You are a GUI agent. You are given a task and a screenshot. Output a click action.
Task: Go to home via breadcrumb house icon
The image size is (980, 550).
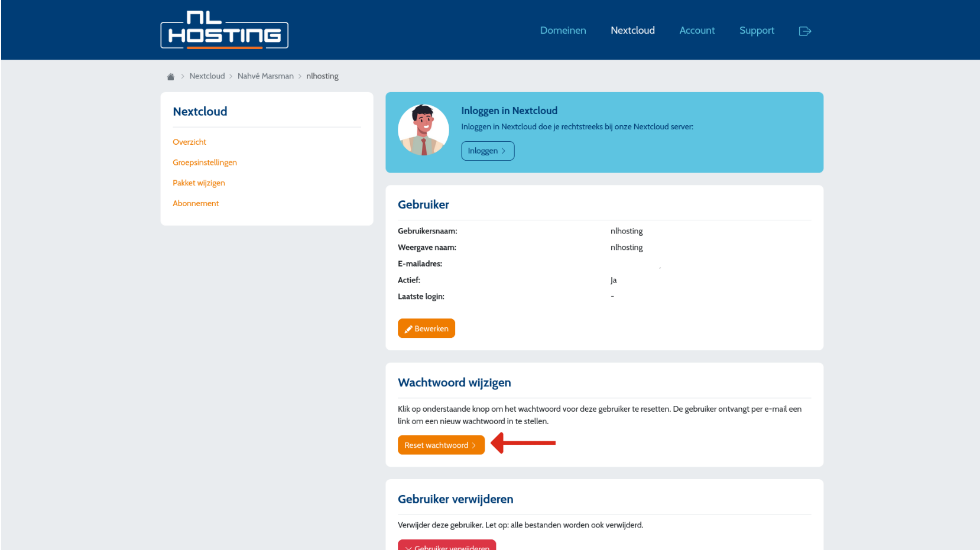click(170, 77)
